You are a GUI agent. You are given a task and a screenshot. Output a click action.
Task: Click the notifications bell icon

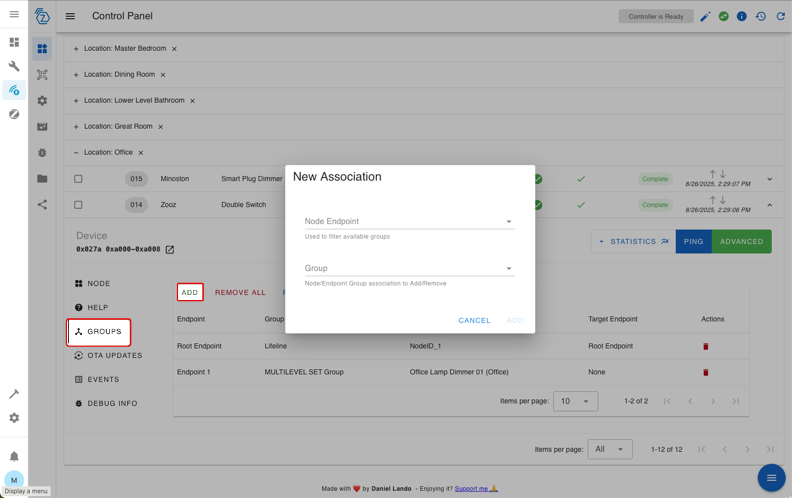pos(14,456)
